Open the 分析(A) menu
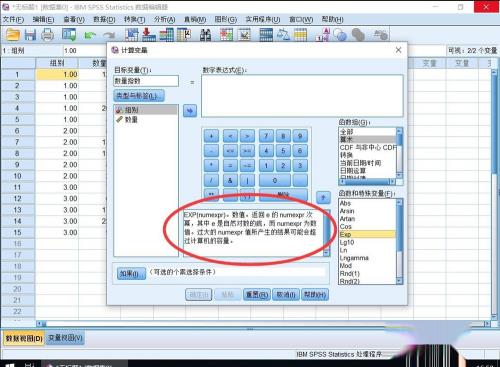The width and height of the screenshot is (500, 367). point(164,19)
